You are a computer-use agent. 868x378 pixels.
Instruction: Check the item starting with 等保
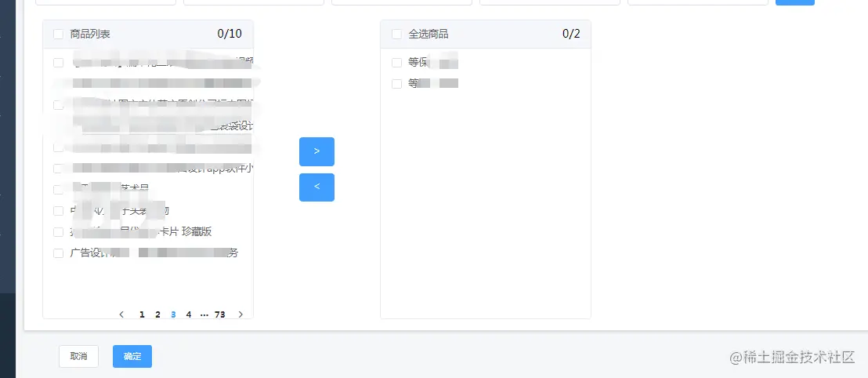pos(396,63)
